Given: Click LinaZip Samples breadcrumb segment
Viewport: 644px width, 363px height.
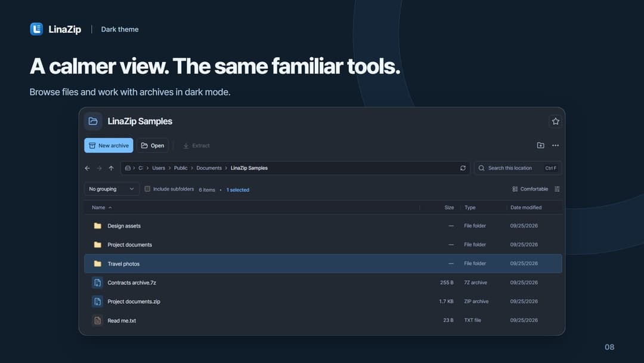Looking at the screenshot, I should pyautogui.click(x=249, y=168).
